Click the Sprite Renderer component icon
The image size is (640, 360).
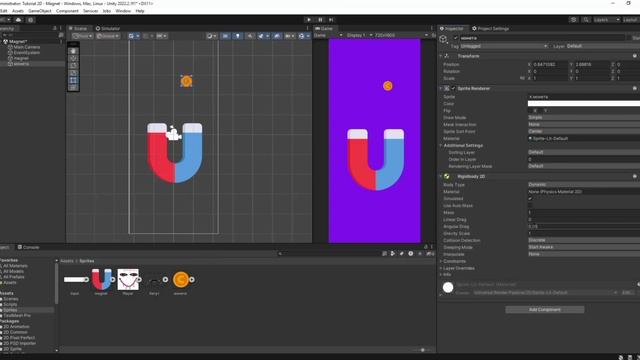[x=447, y=88]
